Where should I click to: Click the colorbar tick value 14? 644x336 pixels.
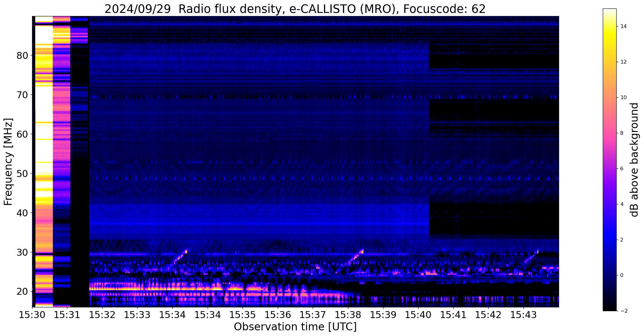coord(623,26)
